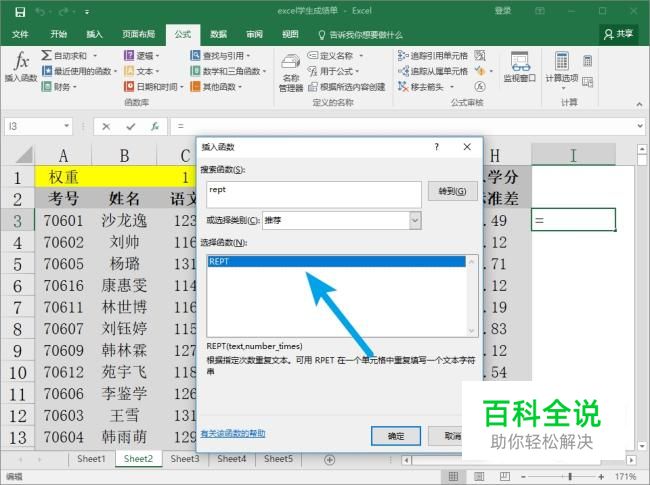
Task: Open Text (文本) functions list
Action: tap(141, 71)
